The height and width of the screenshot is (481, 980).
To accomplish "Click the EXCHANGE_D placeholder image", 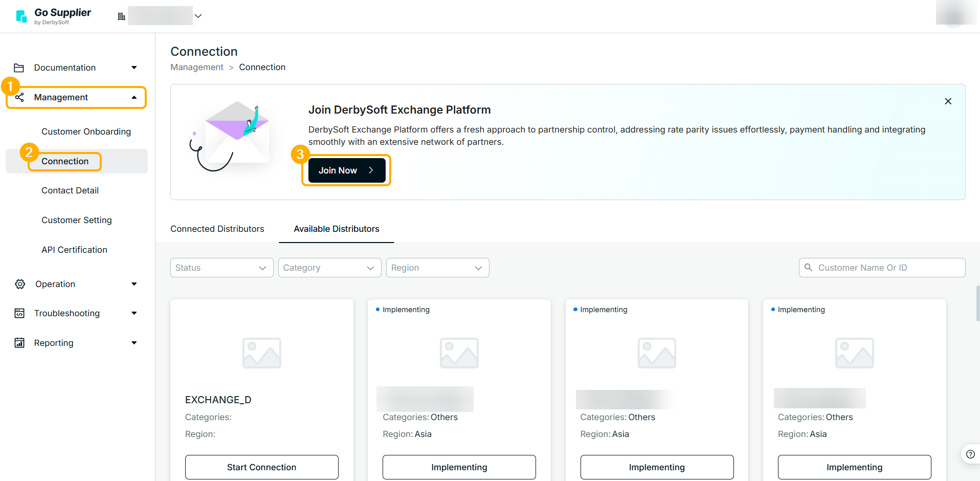I will pos(262,353).
